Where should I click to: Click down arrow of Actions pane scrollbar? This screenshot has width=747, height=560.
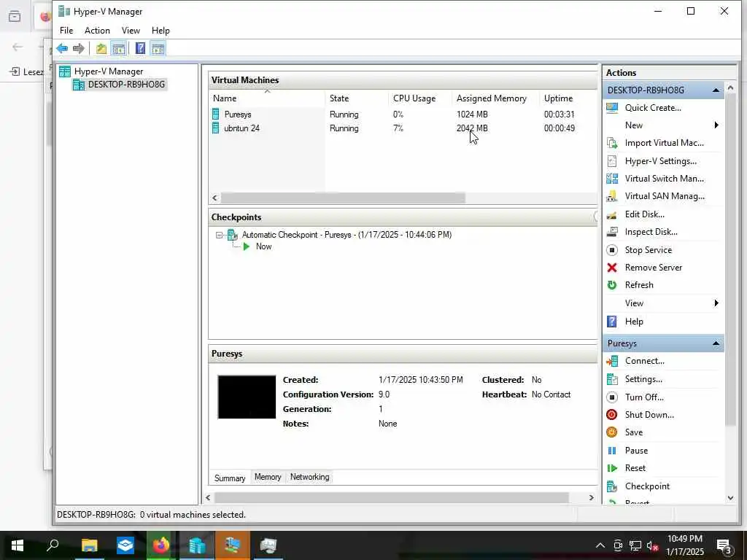(730, 498)
